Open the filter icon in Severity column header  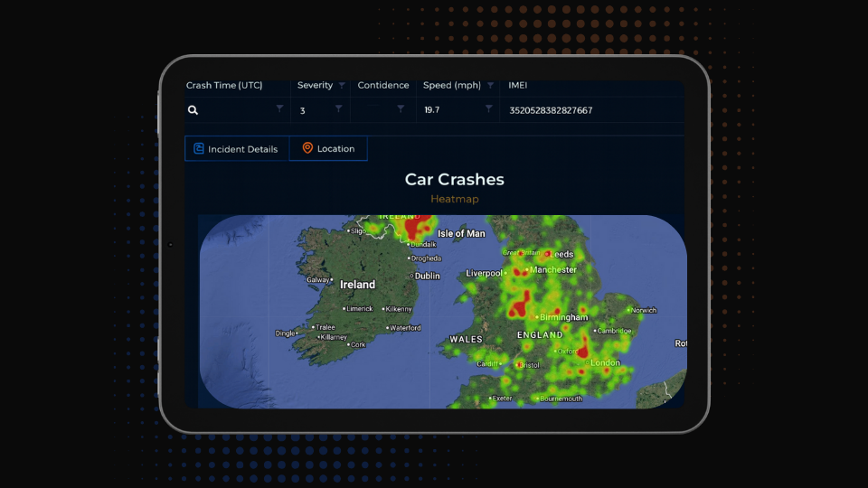tap(342, 86)
